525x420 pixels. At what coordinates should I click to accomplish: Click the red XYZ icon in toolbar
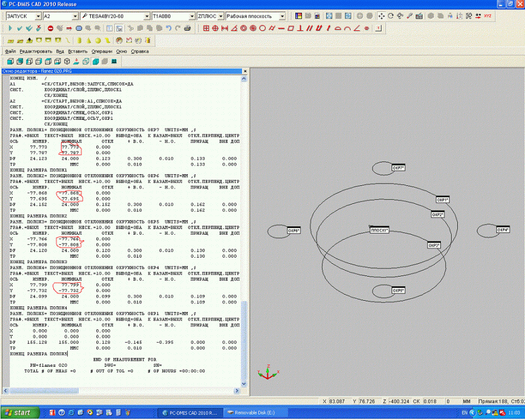487,16
